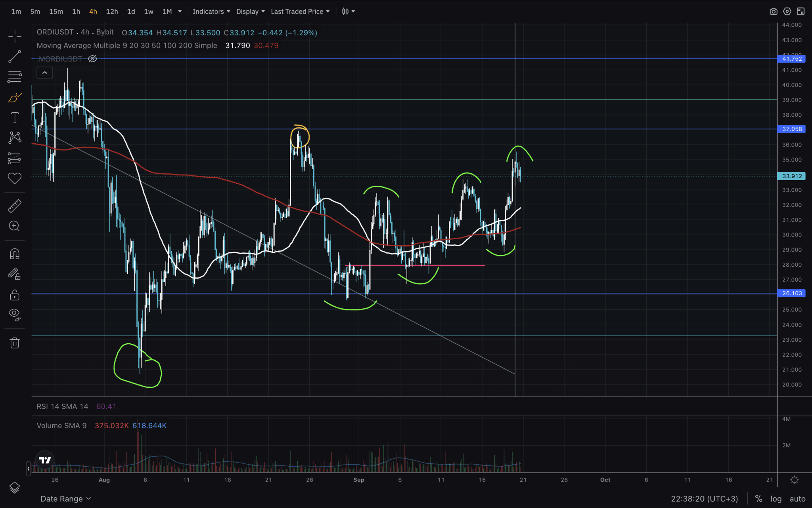This screenshot has height=508, width=812.
Task: Switch to 1w timeframe
Action: pyautogui.click(x=149, y=12)
